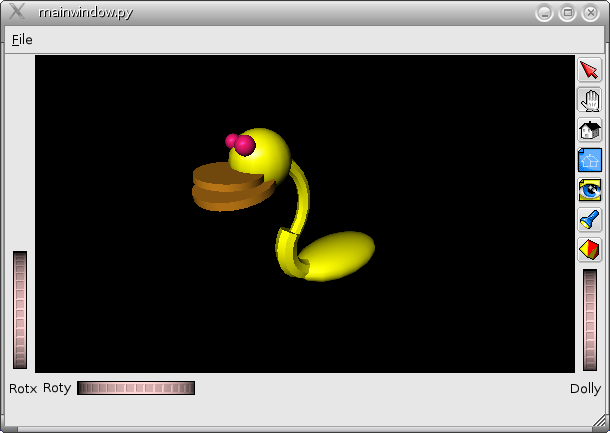Select the flashlight Seek tool
Screen dimensions: 610x433
590,219
